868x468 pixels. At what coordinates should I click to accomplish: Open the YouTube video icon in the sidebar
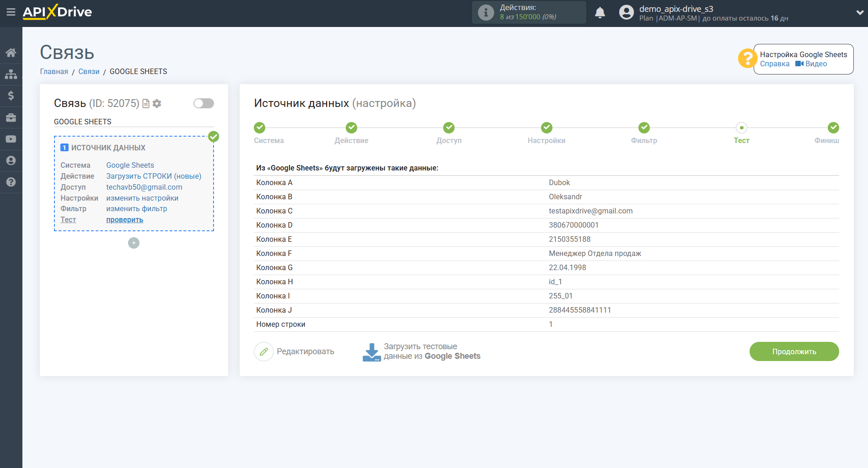[11, 139]
